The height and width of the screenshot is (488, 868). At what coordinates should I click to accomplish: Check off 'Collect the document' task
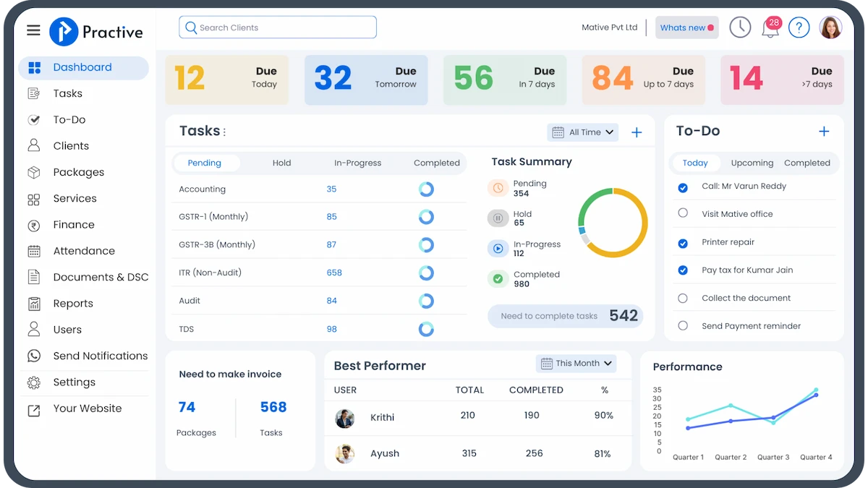682,298
